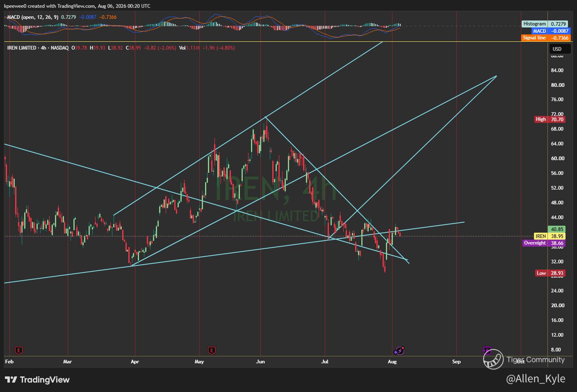Open the USD currency selector
The image size is (577, 392).
(560, 49)
